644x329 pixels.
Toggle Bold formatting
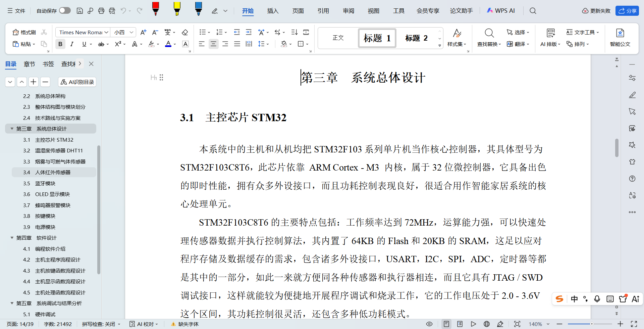coord(60,44)
